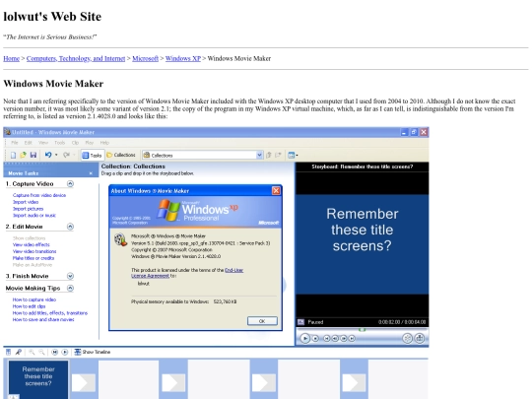Open the Undo history dropdown arrow
Viewport: 532px width, 399px height.
[56, 155]
